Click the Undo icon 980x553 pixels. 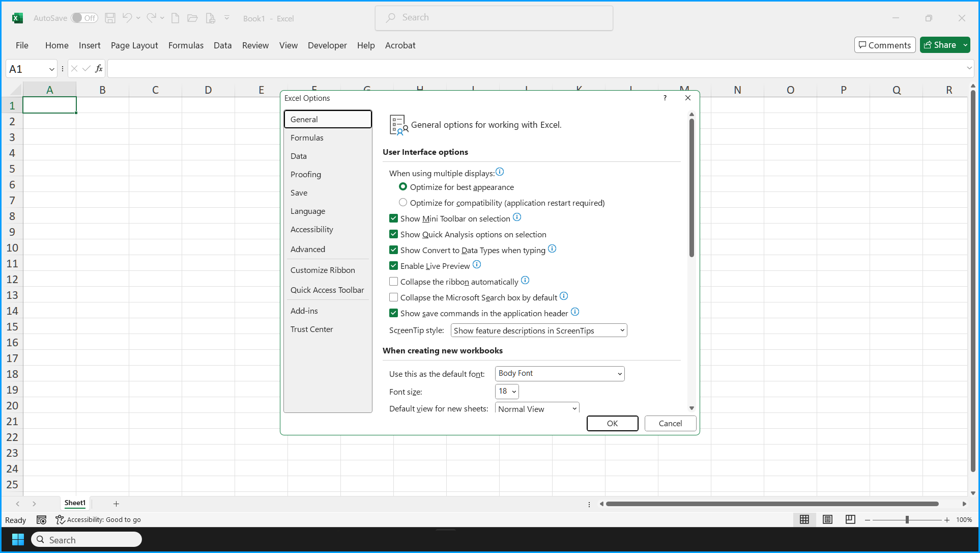(127, 18)
